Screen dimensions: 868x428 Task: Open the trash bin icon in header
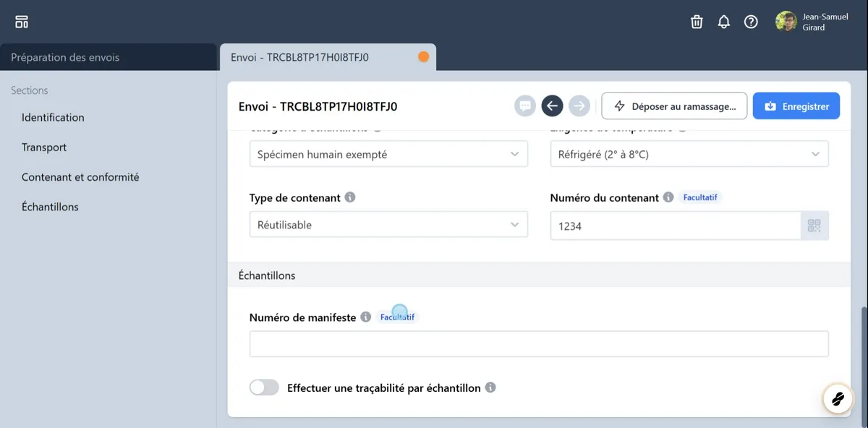[697, 22]
